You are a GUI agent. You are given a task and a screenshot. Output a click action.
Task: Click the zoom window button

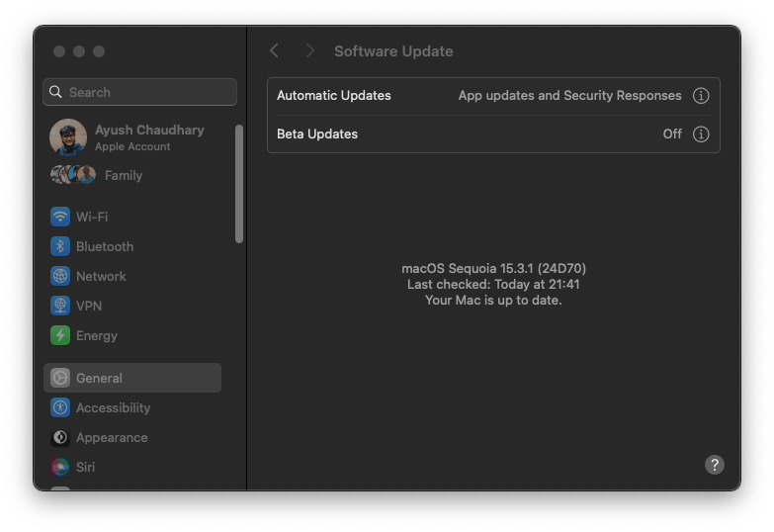coord(99,50)
